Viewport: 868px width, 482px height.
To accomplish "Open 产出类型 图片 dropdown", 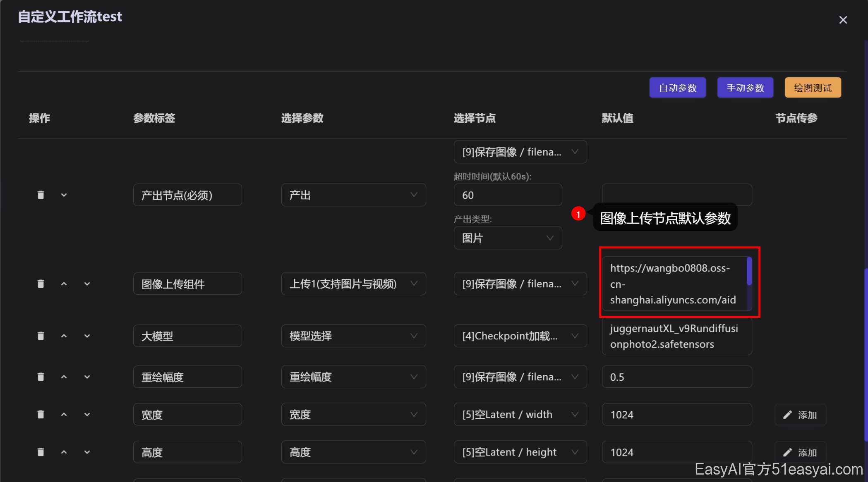I will [x=508, y=238].
